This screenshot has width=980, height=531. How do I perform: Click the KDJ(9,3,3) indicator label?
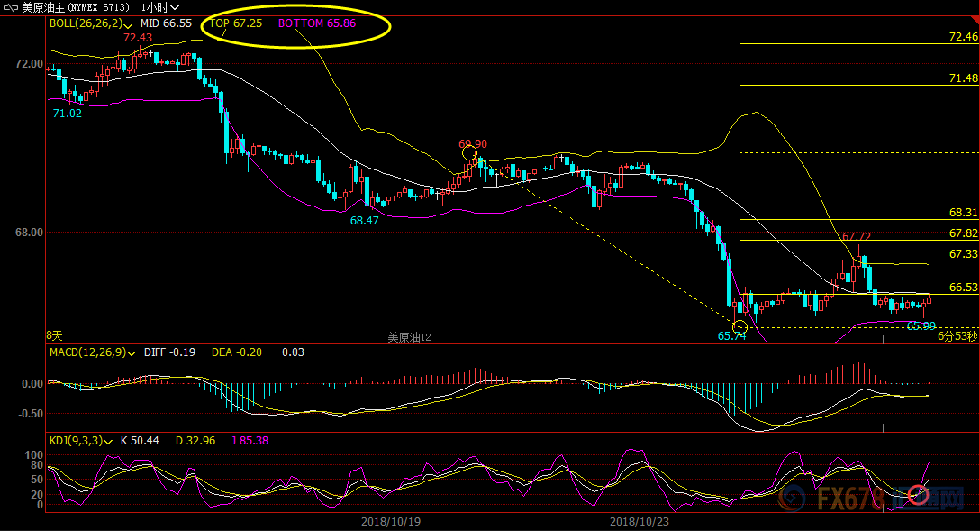(x=77, y=441)
